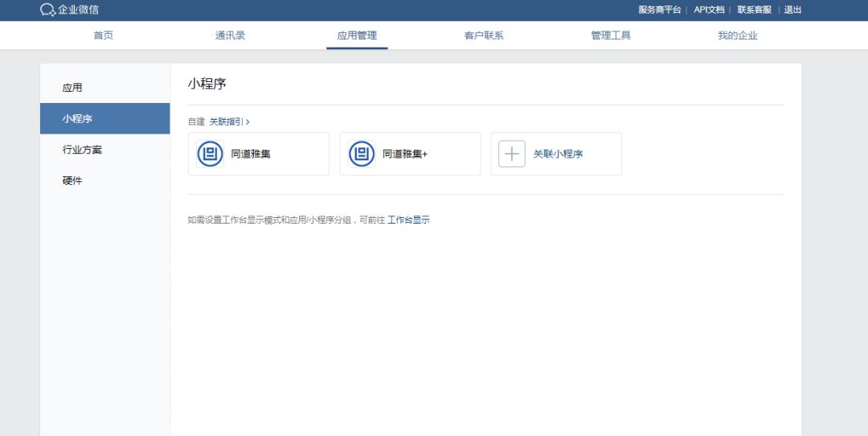This screenshot has height=436, width=868.
Task: Open the 同道雅集 mini program icon
Action: (210, 154)
